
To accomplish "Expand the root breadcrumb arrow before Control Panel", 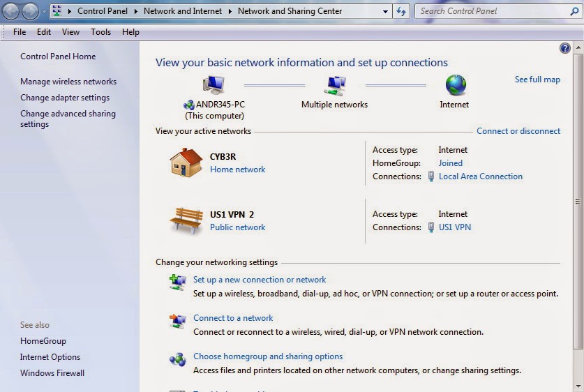I will (69, 11).
